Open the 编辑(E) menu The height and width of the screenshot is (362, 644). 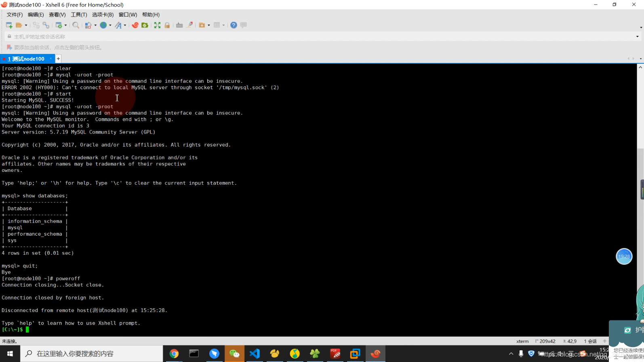tap(36, 15)
